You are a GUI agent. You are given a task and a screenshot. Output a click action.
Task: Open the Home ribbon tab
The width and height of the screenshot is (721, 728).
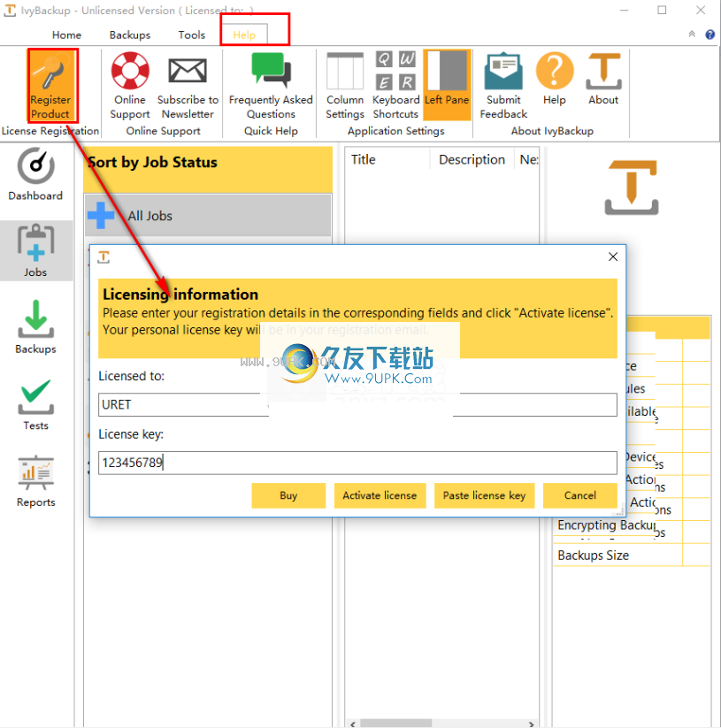[66, 34]
